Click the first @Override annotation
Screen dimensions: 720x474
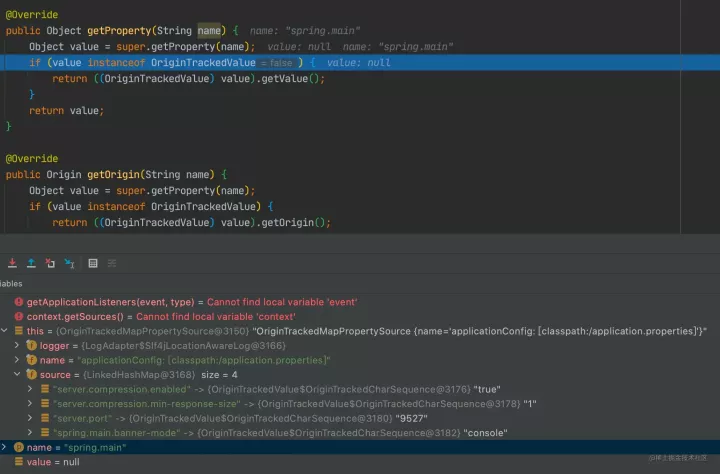coord(32,15)
